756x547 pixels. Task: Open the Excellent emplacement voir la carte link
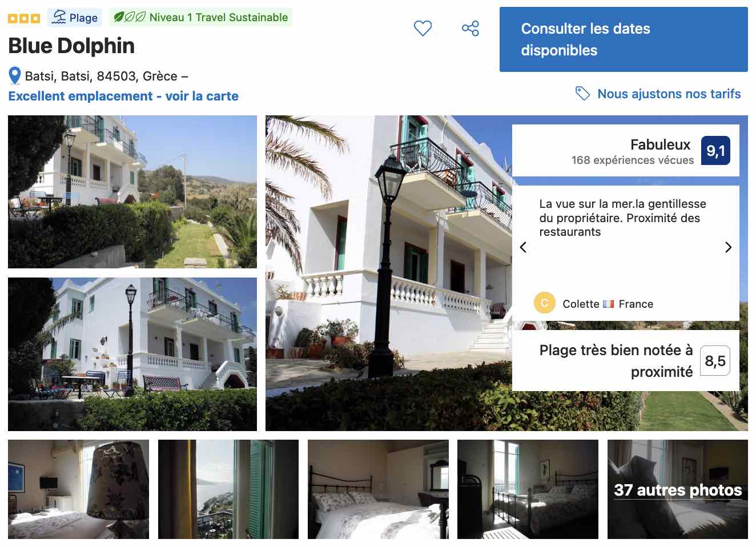[x=123, y=96]
